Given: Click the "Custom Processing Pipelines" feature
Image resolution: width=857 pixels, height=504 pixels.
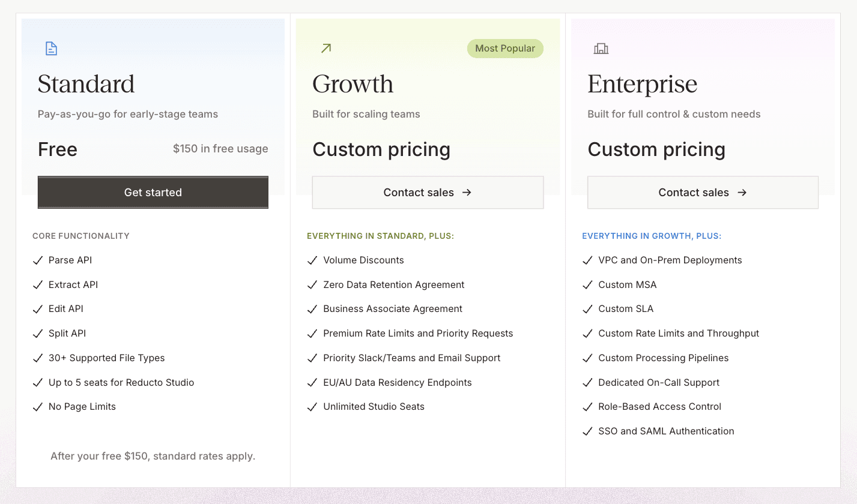Looking at the screenshot, I should point(664,358).
